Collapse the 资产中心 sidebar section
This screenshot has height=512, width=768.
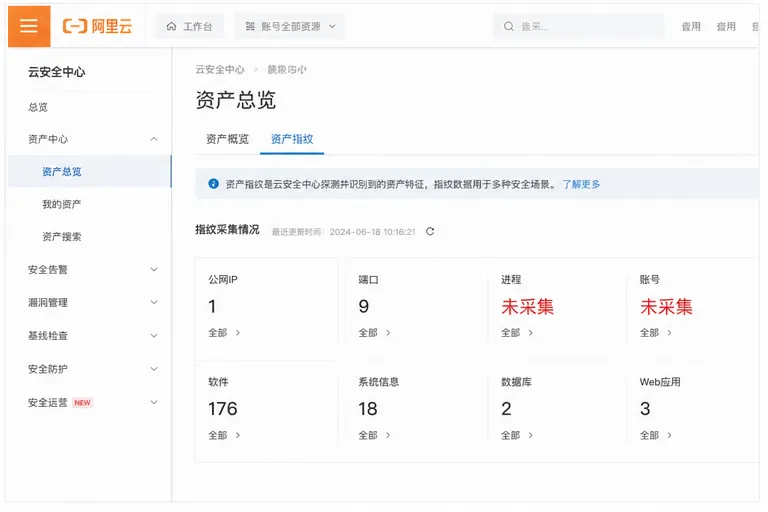92,139
